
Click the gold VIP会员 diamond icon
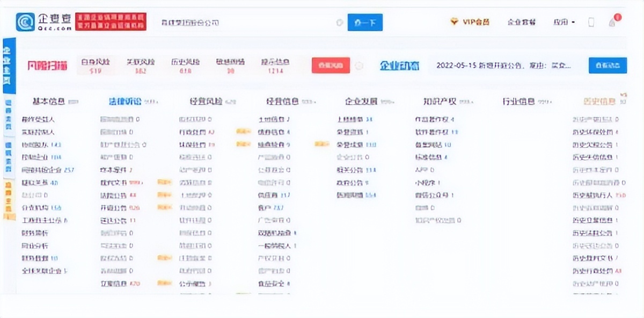click(453, 22)
